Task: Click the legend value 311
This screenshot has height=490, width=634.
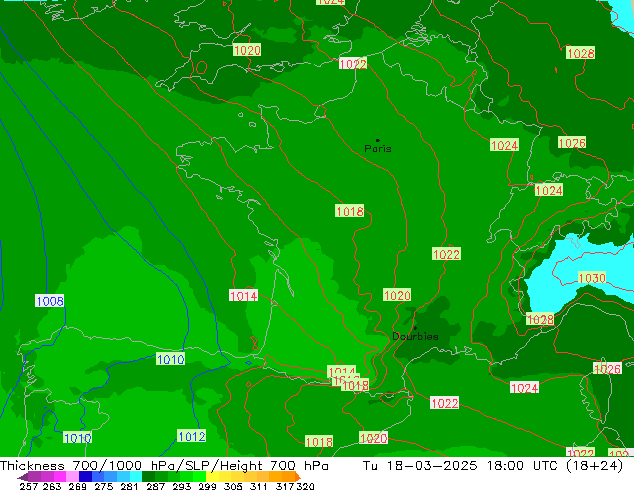Action: [x=259, y=486]
